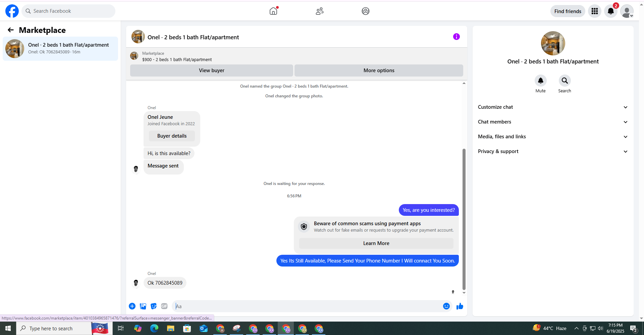
Task: Click the "Yes Its Still Available" message
Action: [x=368, y=261]
